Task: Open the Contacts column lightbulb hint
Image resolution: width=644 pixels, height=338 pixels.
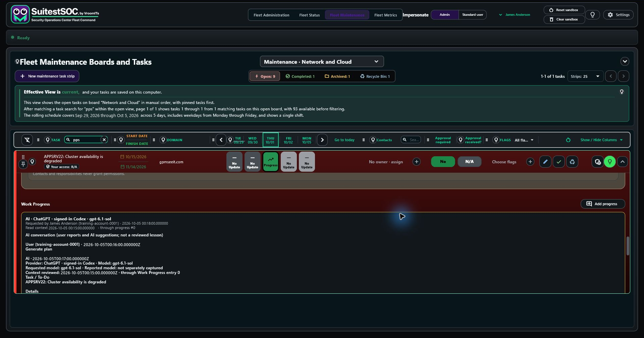Action: tap(373, 140)
